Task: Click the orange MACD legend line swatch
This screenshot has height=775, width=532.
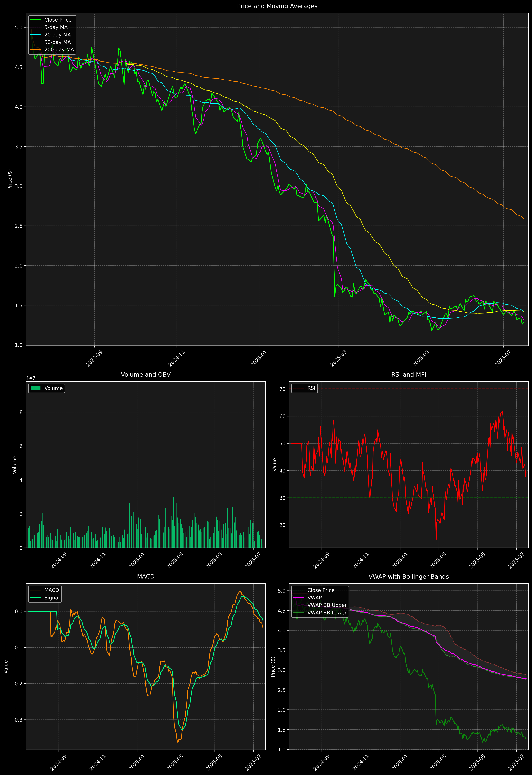Action: coord(35,590)
